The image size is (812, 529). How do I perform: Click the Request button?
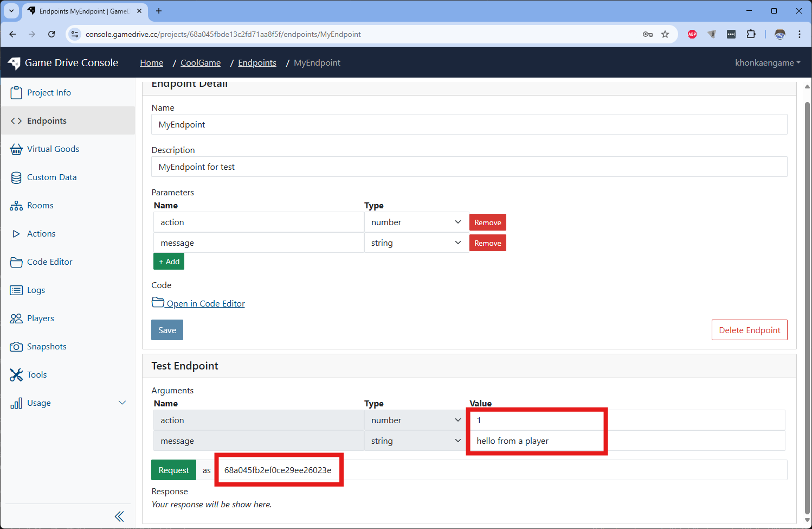click(x=173, y=470)
